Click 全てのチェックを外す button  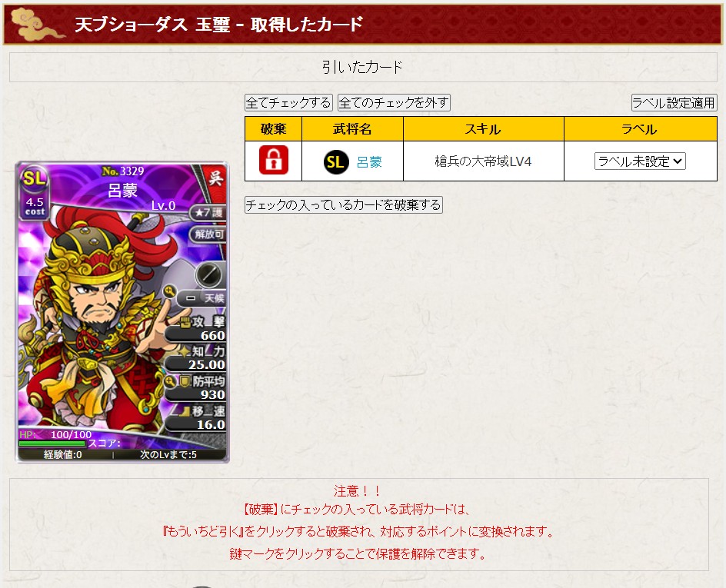click(394, 103)
